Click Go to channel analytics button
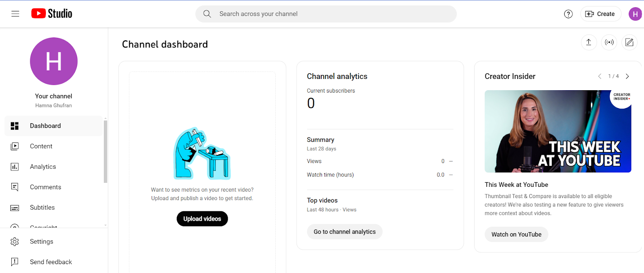The height and width of the screenshot is (273, 644). pyautogui.click(x=345, y=232)
